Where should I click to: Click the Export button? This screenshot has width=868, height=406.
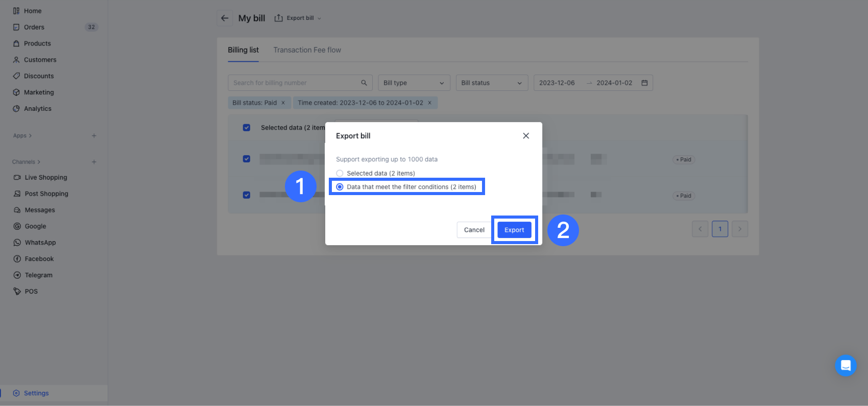click(x=514, y=230)
